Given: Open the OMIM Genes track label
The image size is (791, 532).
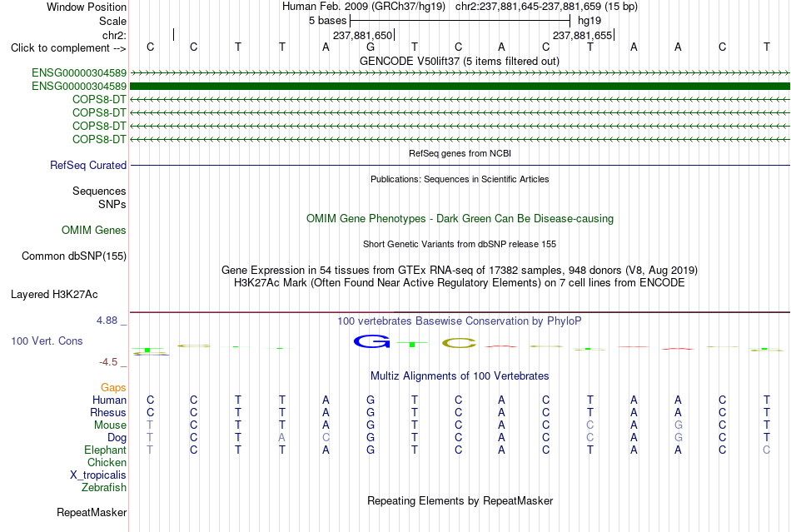Looking at the screenshot, I should pyautogui.click(x=93, y=231).
